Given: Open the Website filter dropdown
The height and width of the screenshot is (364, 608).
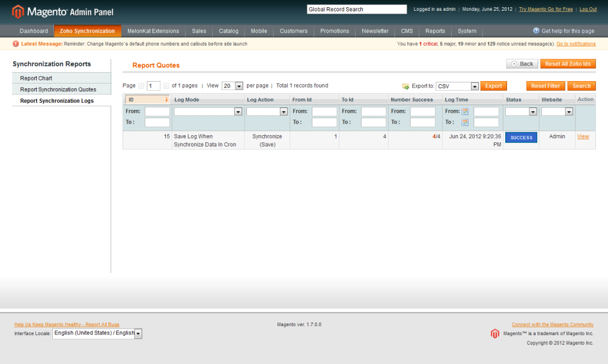Looking at the screenshot, I should [x=557, y=112].
